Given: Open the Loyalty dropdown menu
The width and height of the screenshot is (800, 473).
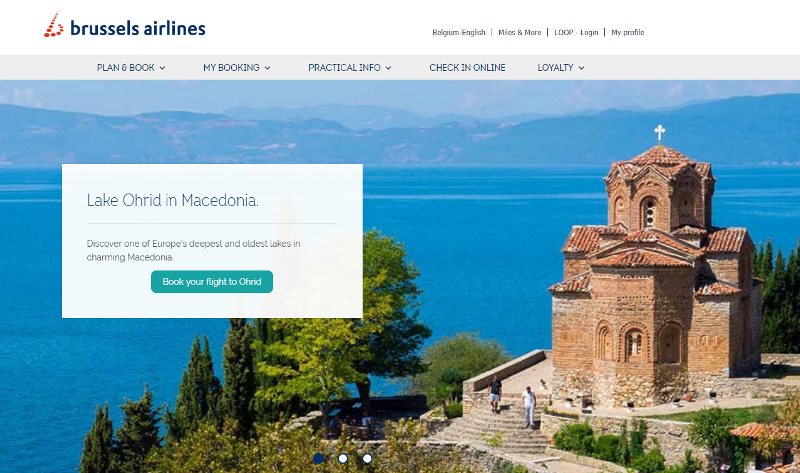Looking at the screenshot, I should tap(561, 67).
